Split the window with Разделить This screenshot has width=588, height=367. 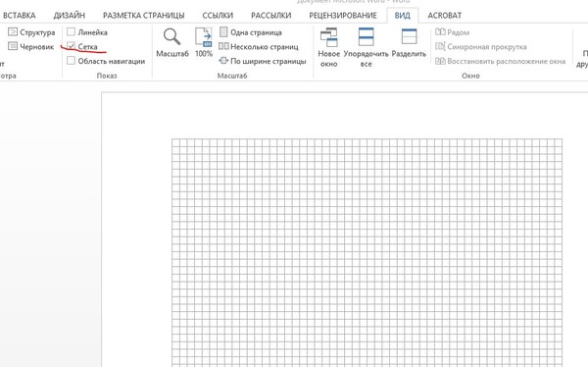tap(409, 43)
